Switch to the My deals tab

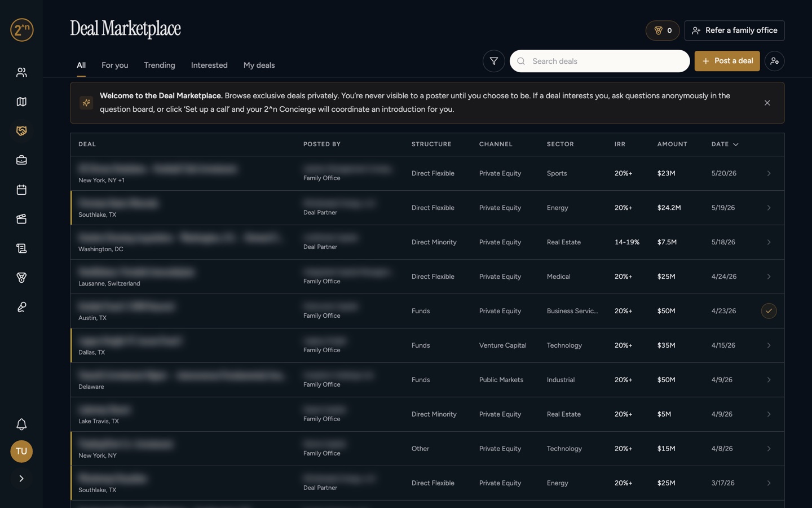pos(259,65)
